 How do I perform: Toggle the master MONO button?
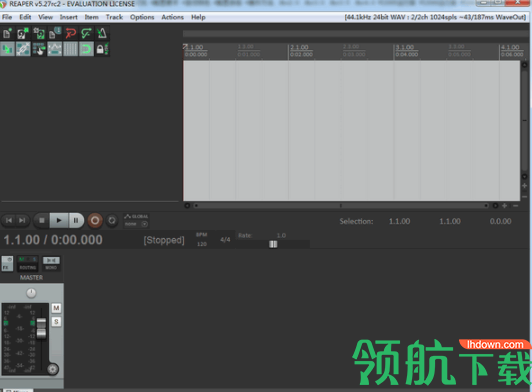(x=51, y=264)
